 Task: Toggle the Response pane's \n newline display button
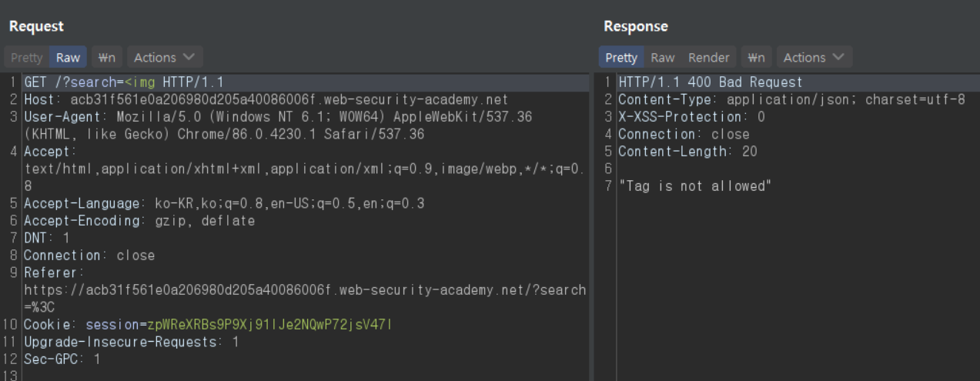757,58
